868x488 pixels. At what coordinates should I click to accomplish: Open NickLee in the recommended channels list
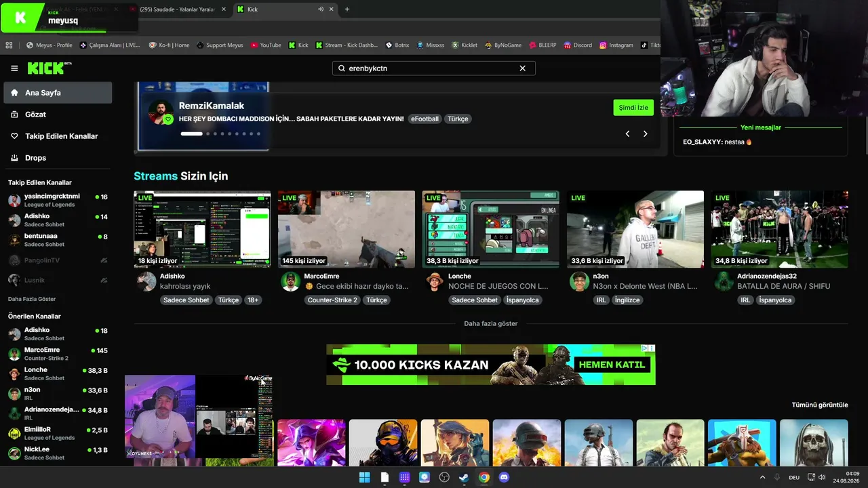58,453
